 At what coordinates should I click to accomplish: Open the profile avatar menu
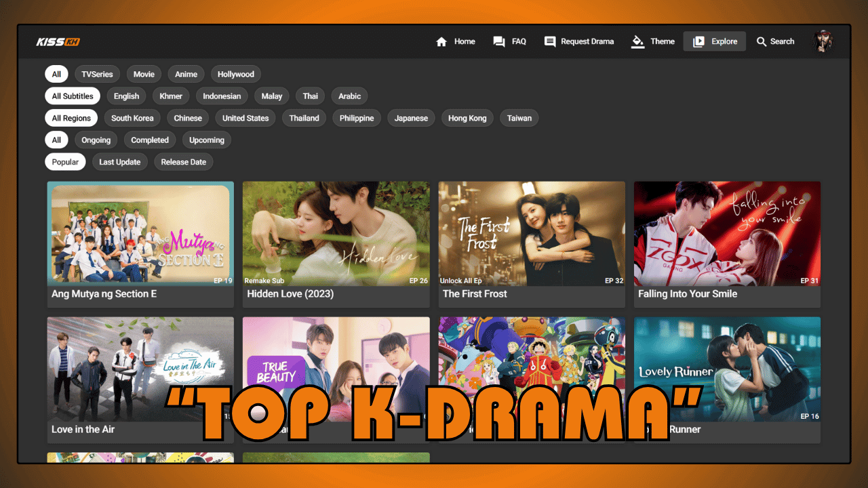(x=823, y=41)
